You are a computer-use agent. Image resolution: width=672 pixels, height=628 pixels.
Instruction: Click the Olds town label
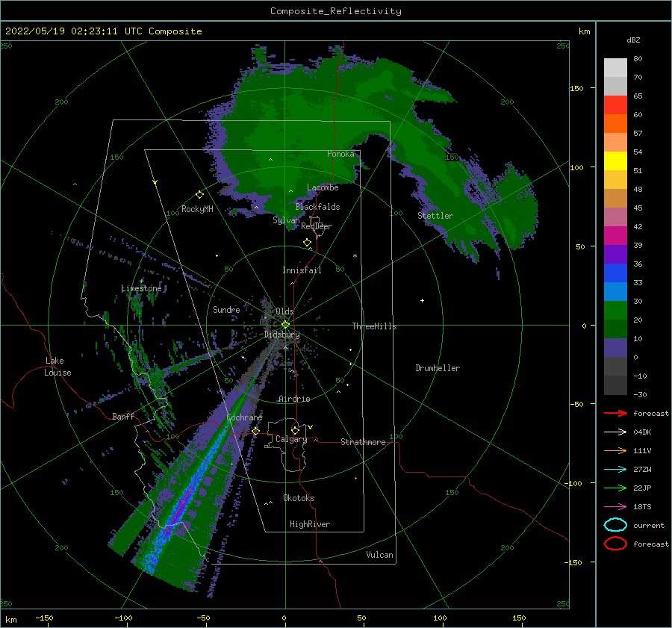pos(284,311)
